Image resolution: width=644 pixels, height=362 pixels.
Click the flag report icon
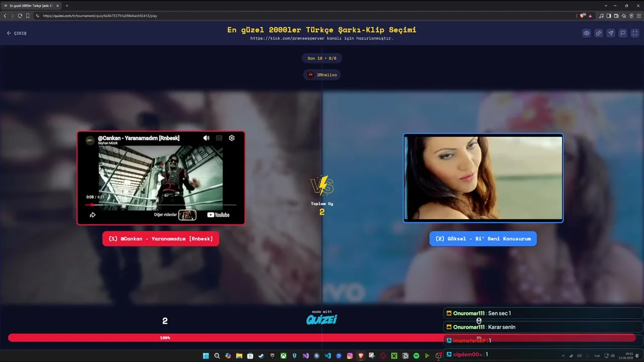point(623,33)
